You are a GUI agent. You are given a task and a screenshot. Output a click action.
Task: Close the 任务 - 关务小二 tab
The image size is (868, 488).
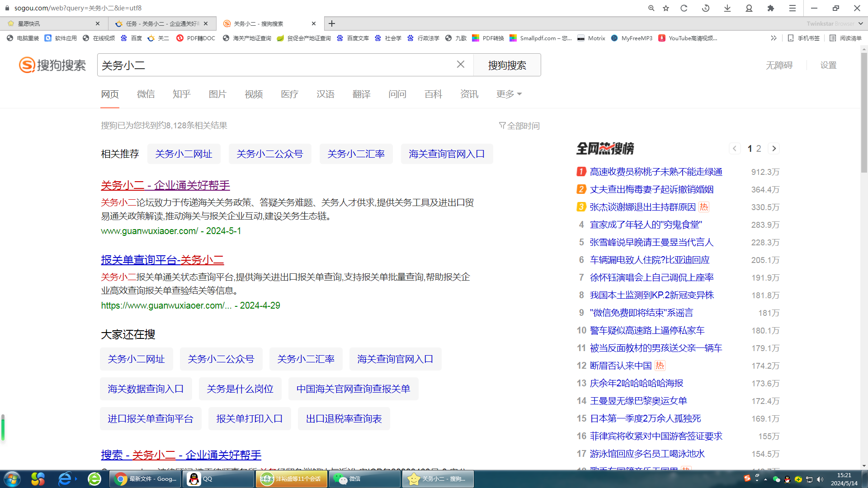click(206, 23)
